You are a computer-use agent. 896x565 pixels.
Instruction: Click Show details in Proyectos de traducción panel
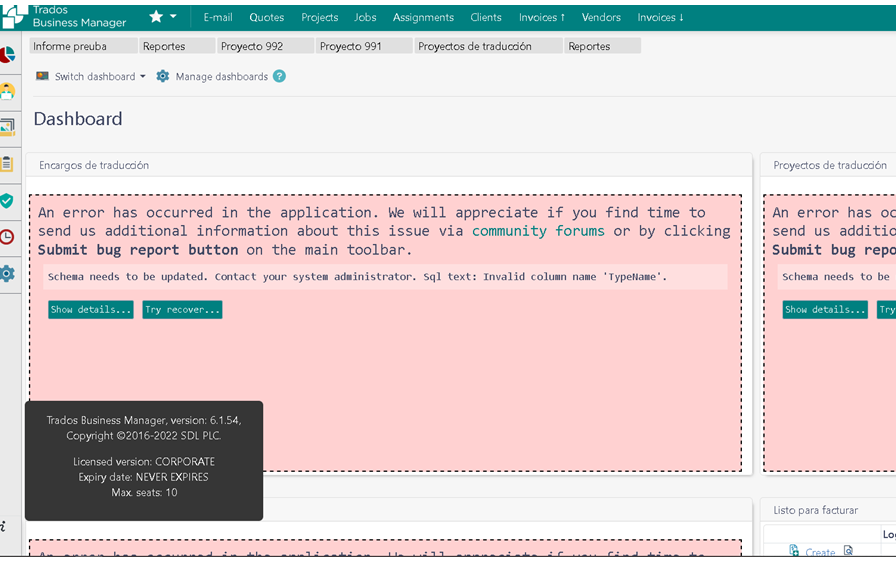click(825, 310)
